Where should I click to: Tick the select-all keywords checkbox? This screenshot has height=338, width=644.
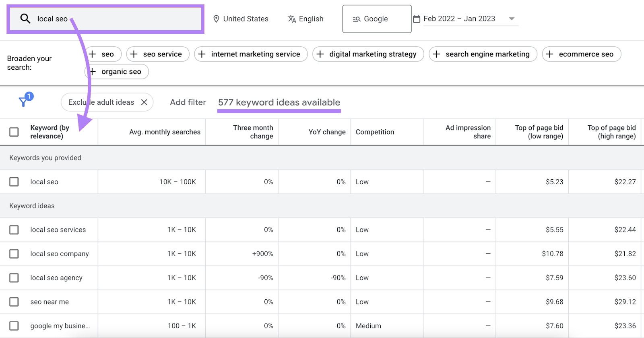14,132
